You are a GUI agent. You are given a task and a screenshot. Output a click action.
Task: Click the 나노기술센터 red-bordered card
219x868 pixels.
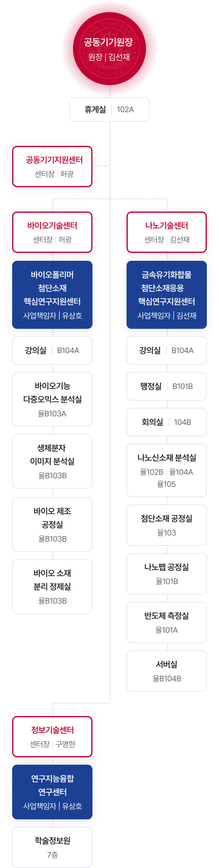click(167, 232)
